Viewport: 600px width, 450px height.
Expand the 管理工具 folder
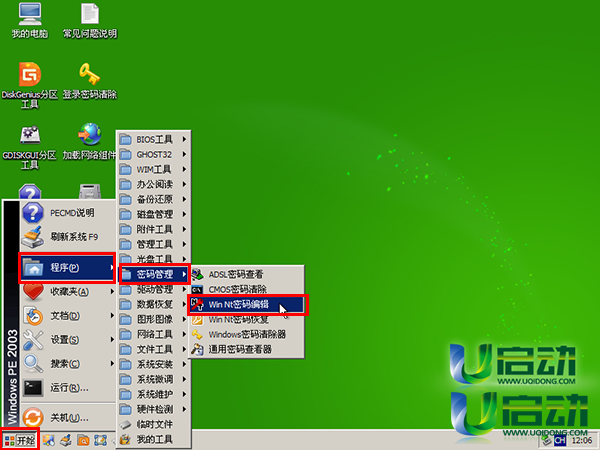[153, 244]
